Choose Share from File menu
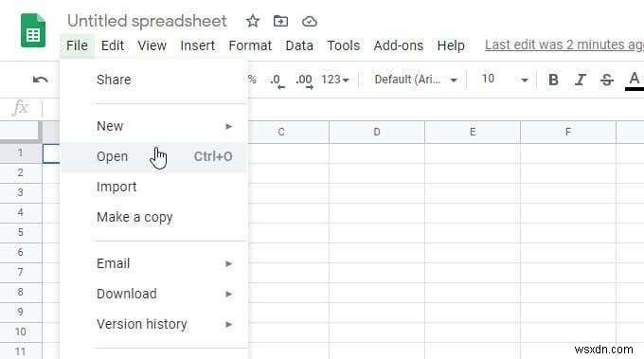The image size is (644, 359). (154, 80)
